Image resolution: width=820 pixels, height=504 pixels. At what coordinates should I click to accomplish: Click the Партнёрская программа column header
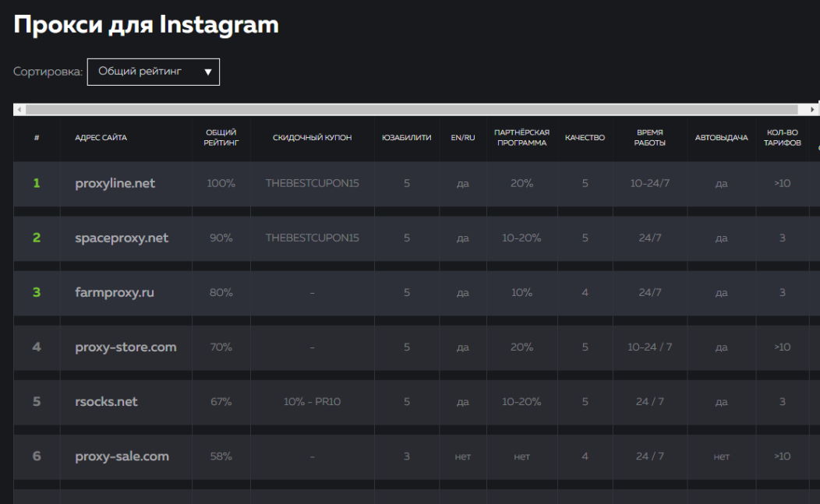521,138
